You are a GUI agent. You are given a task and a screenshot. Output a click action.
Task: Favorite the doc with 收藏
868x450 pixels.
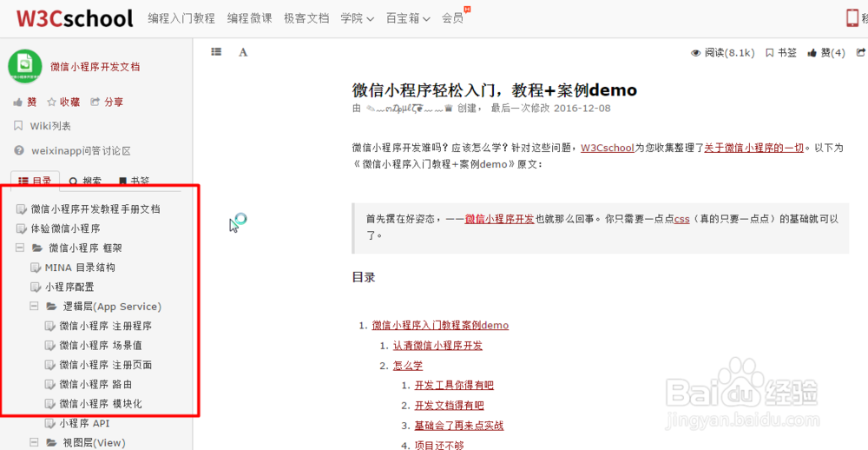click(x=63, y=102)
